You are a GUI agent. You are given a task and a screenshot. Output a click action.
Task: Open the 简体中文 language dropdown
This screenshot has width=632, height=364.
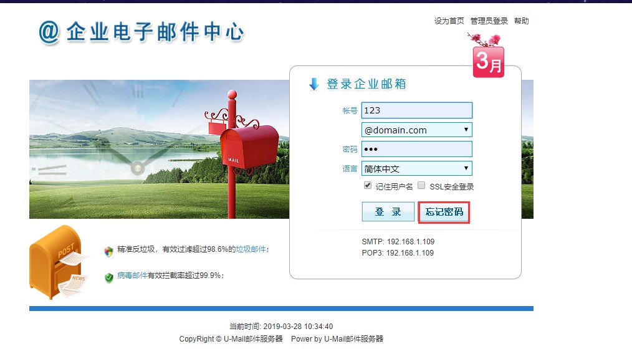(417, 168)
